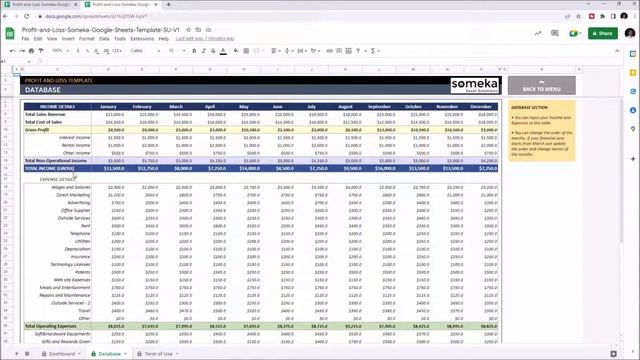Click the Explore button at bottom right

click(x=613, y=354)
